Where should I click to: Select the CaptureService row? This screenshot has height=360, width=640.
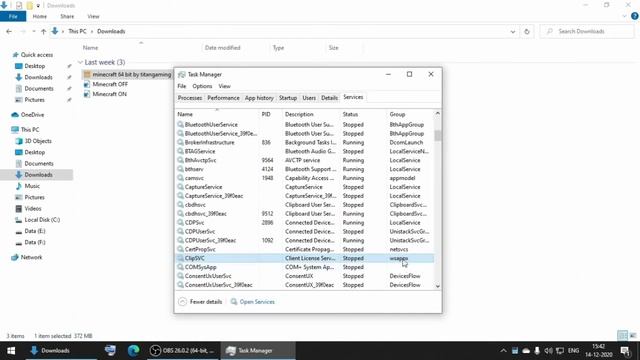304,187
